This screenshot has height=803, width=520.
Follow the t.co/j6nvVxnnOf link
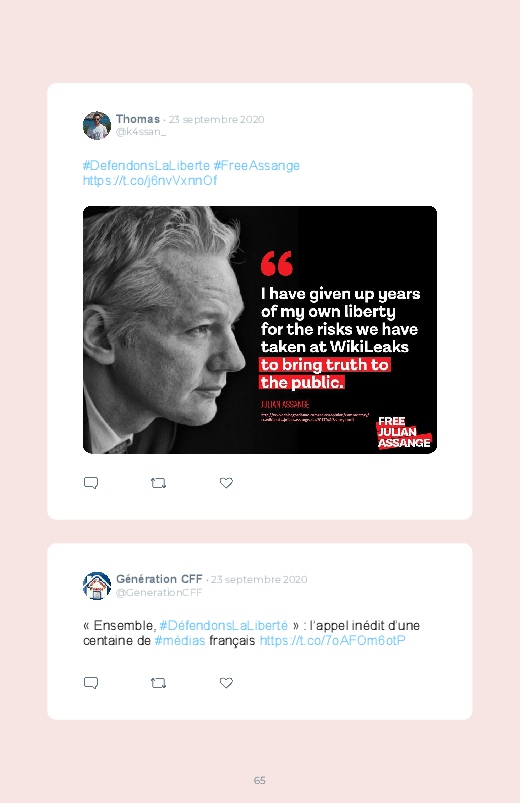pyautogui.click(x=150, y=180)
